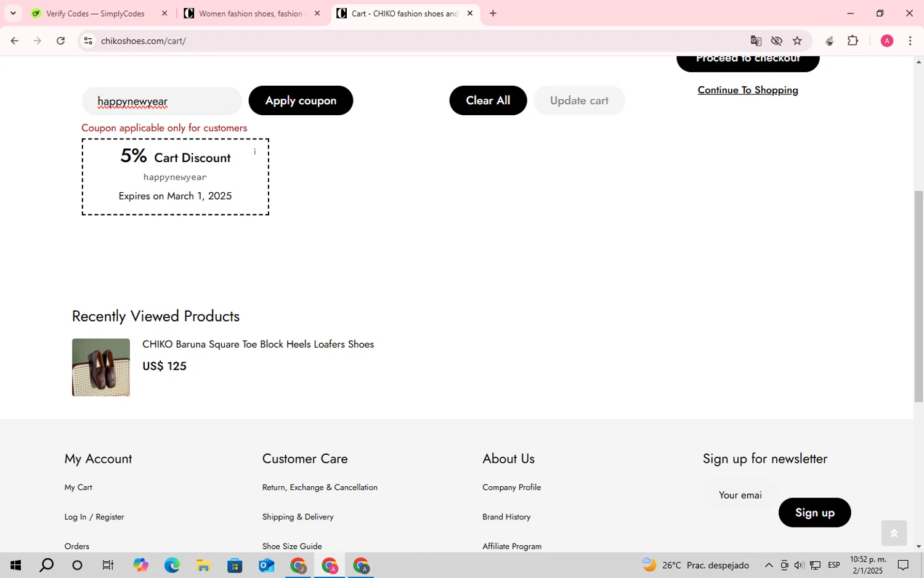This screenshot has height=578, width=924.
Task: Close the Cart - CHIKO tab
Action: pos(470,13)
